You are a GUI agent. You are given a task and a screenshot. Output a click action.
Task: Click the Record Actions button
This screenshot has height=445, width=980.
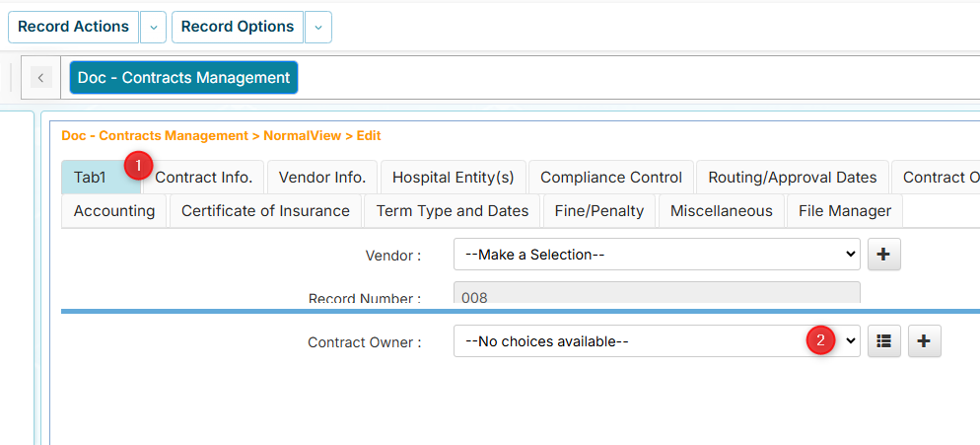pos(74,28)
